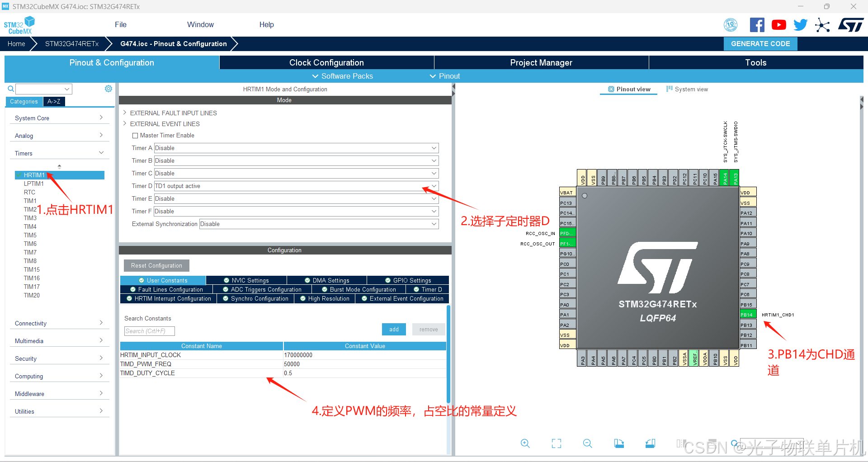Rotate the chip view clockwise
Viewport: 868px width, 462px height.
coord(619,443)
